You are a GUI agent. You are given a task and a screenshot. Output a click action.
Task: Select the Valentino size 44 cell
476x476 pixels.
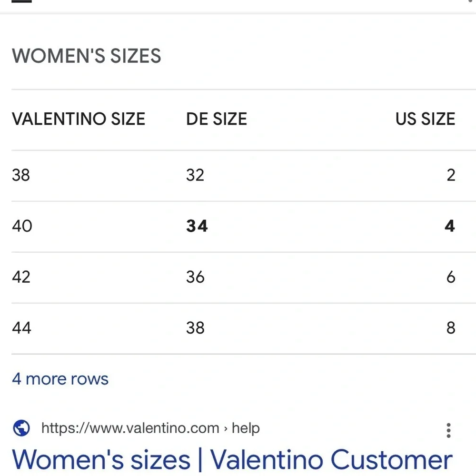[21, 327]
